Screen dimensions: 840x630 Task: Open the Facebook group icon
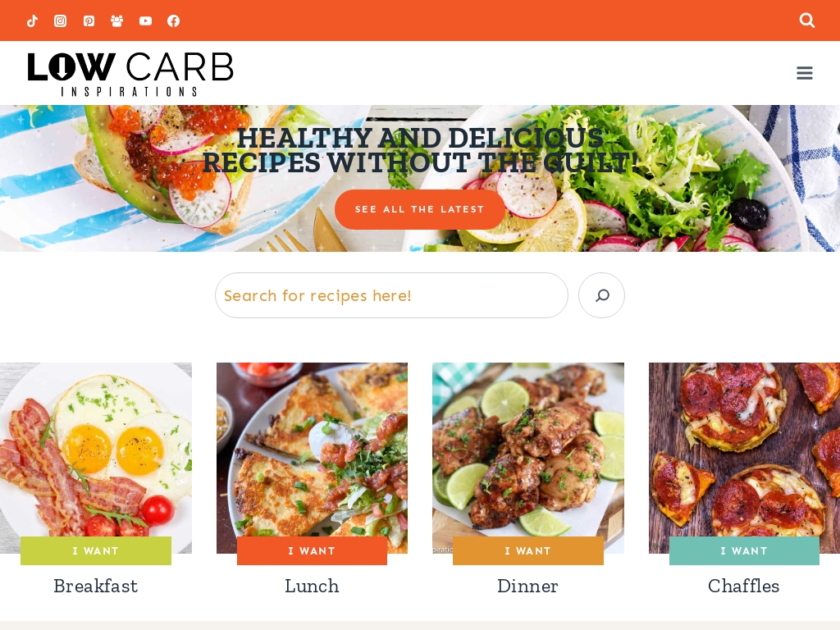point(116,21)
